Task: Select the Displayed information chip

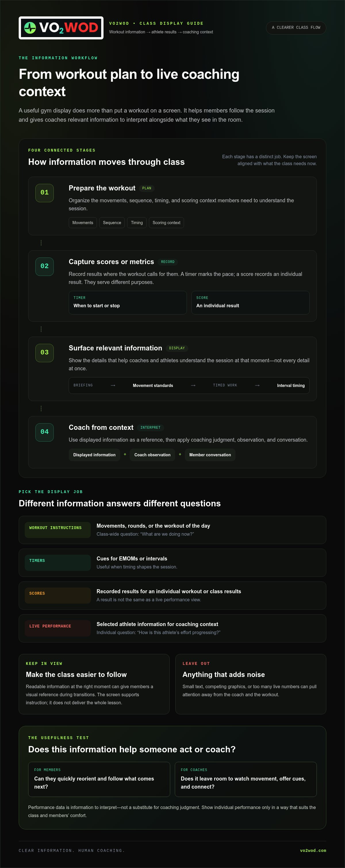Action: 94,455
